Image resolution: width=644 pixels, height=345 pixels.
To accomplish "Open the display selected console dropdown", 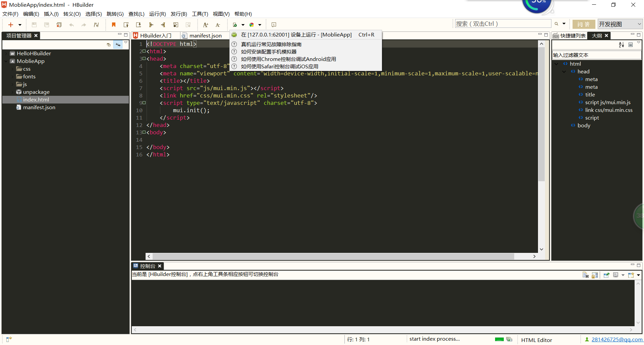I will tap(623, 275).
